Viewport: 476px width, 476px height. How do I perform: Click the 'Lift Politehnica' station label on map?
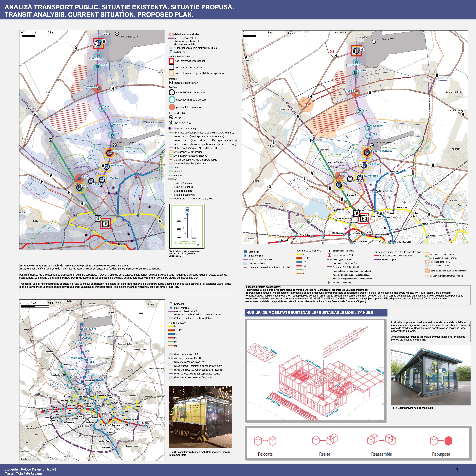click(x=337, y=233)
